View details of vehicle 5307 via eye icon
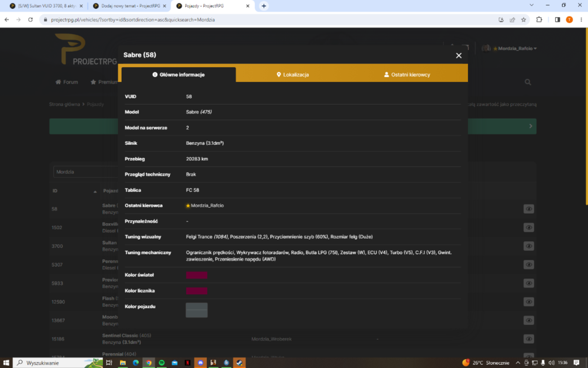The height and width of the screenshot is (368, 588). tap(529, 265)
